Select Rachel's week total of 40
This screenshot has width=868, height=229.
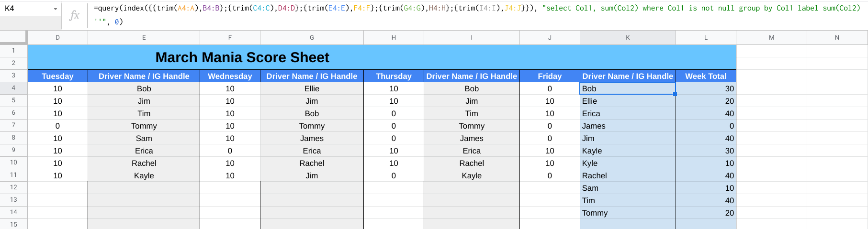click(706, 175)
